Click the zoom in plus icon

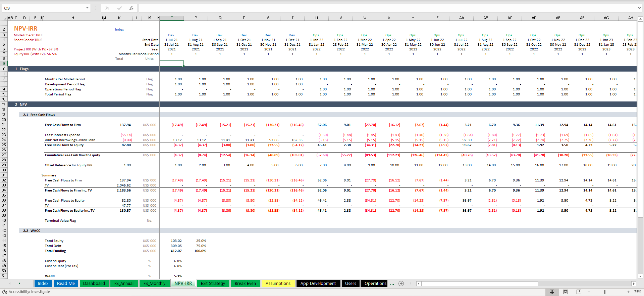pyautogui.click(x=629, y=292)
